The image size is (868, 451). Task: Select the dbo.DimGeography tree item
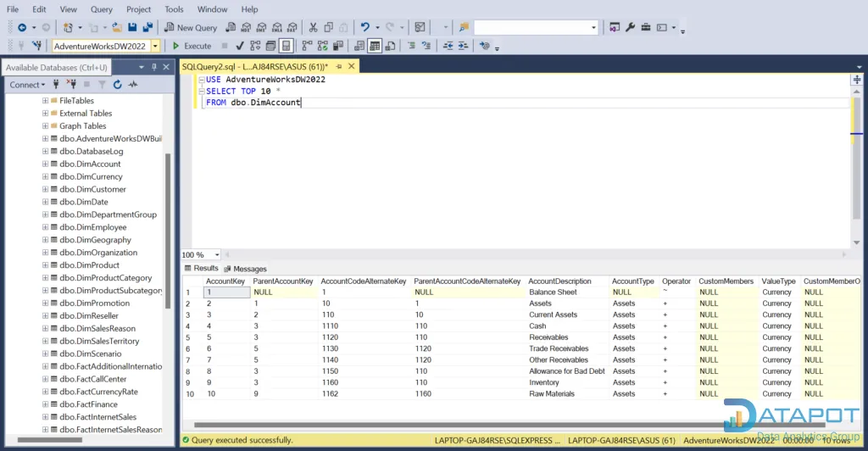95,240
